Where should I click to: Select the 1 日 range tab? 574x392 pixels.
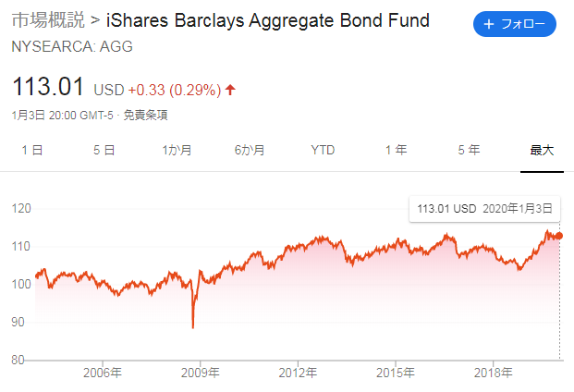[32, 150]
